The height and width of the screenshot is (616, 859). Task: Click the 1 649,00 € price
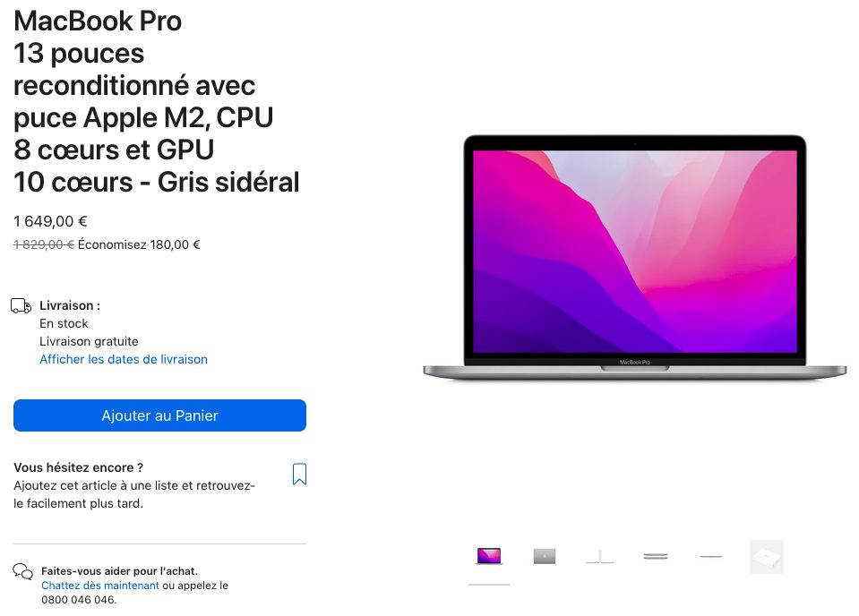tap(50, 221)
